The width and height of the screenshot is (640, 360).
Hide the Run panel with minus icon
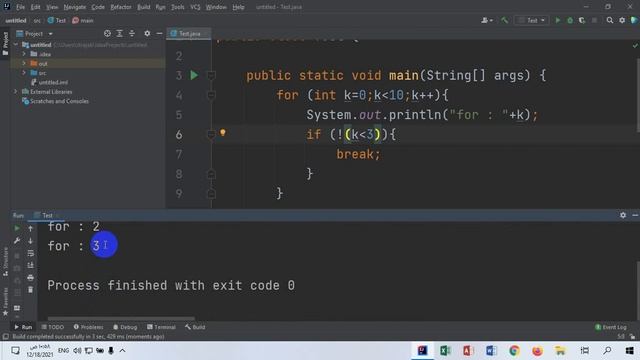(635, 215)
